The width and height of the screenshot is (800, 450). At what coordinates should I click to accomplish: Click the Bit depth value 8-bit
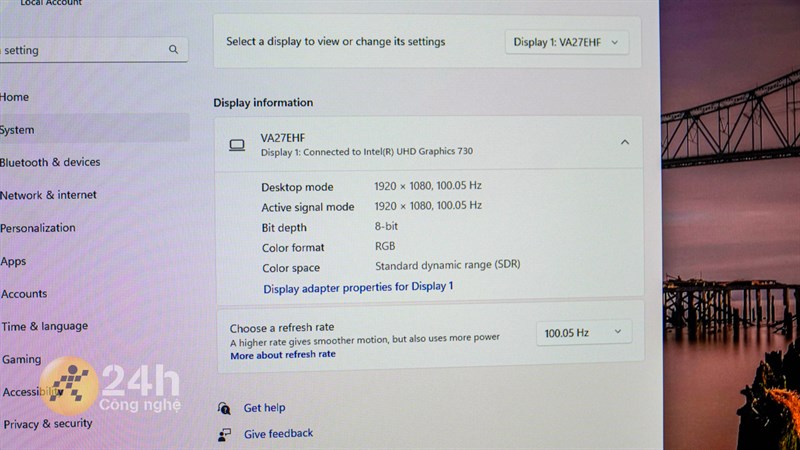point(386,226)
